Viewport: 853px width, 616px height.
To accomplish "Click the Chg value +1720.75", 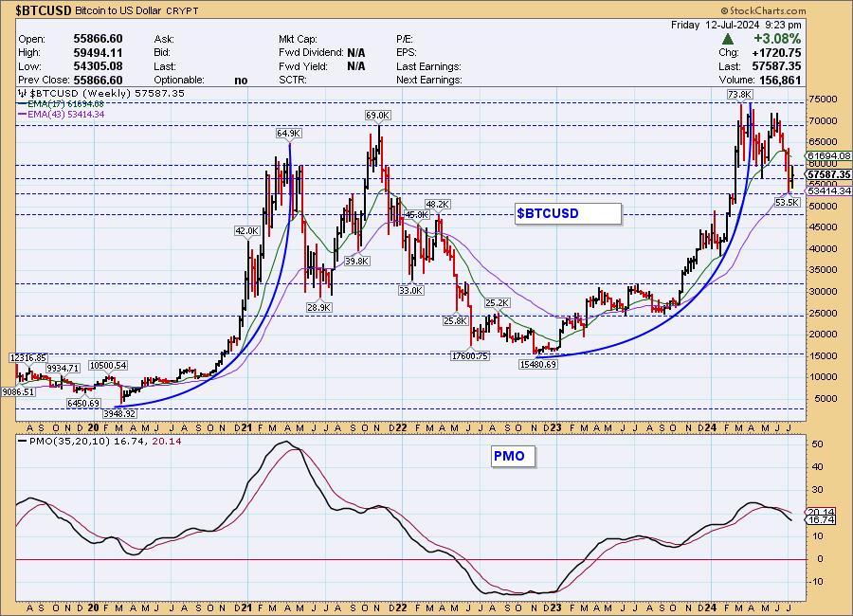I will 777,53.
